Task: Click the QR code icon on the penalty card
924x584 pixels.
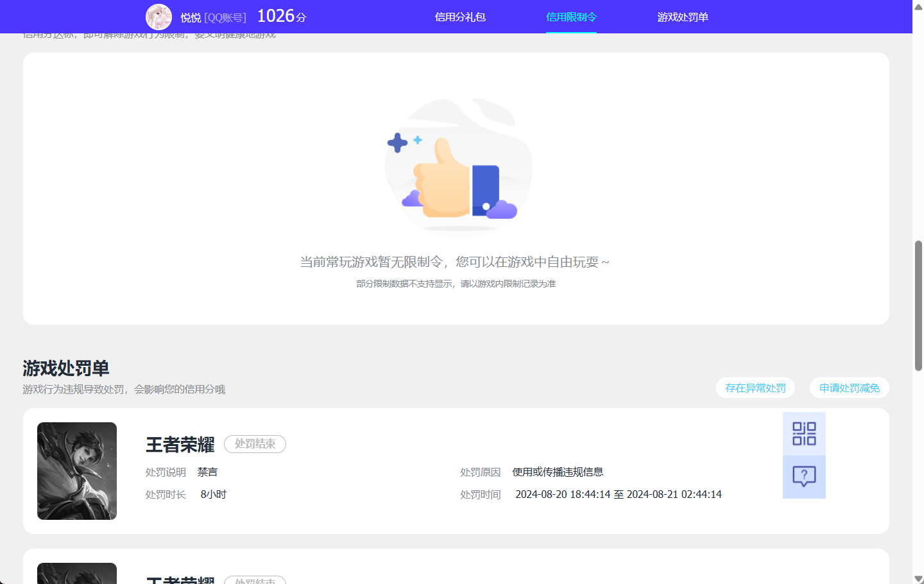Action: (x=804, y=433)
